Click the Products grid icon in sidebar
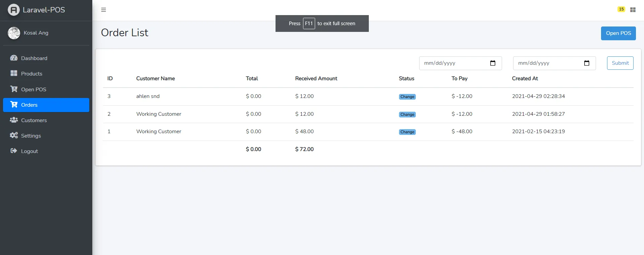 tap(14, 73)
